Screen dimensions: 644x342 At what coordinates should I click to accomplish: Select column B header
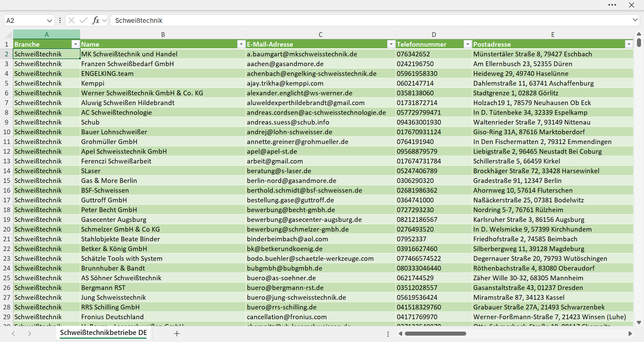pyautogui.click(x=163, y=35)
